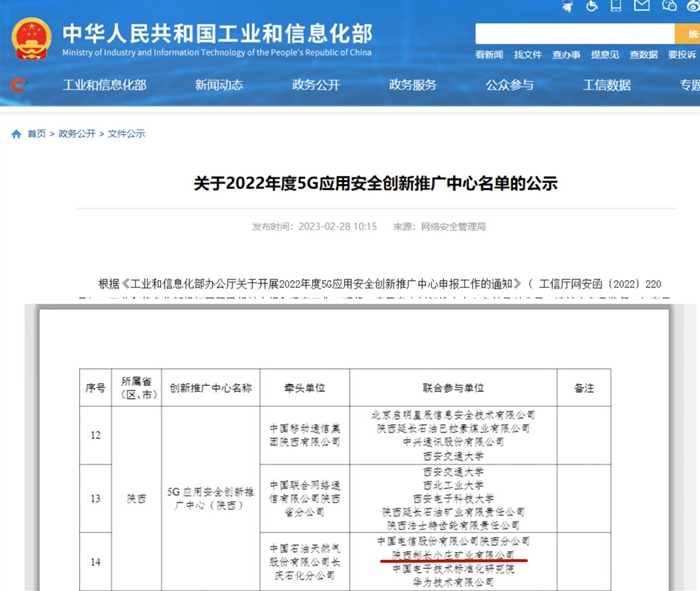Click 北京启明星辰信息安全技术有限公司 text
This screenshot has width=700, height=591.
coord(453,415)
